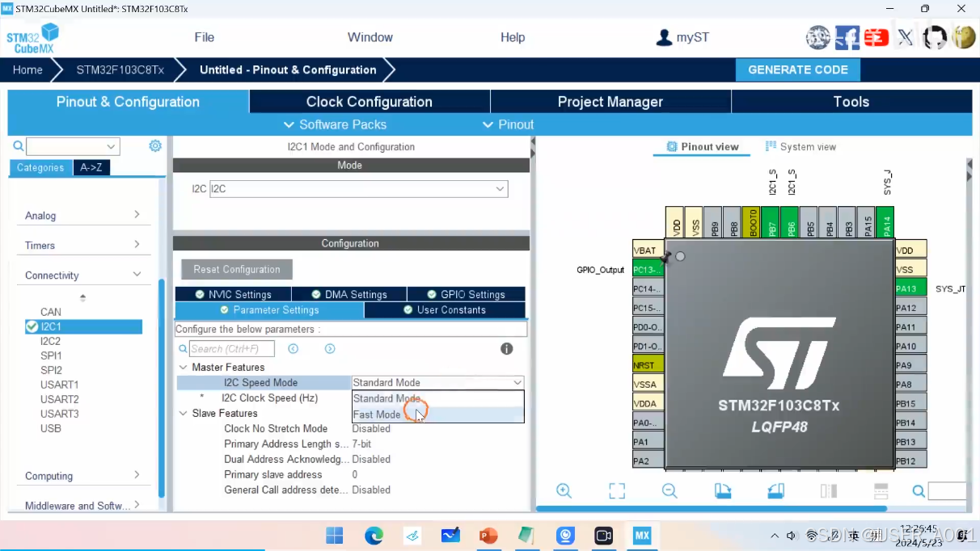
Task: Expand the Middleware and Software category
Action: [83, 505]
